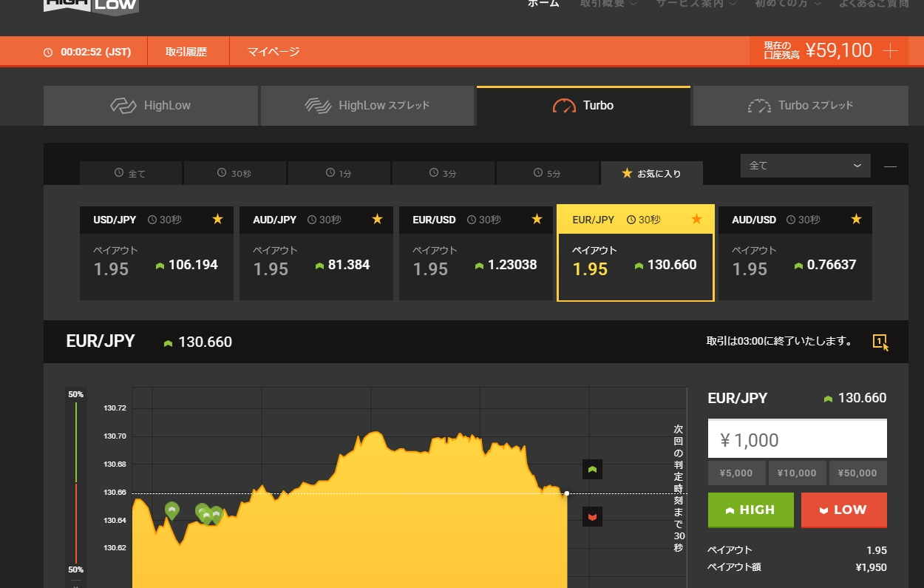This screenshot has height=588, width=924.
Task: Click the 130.70 chart axis label
Action: [x=115, y=436]
